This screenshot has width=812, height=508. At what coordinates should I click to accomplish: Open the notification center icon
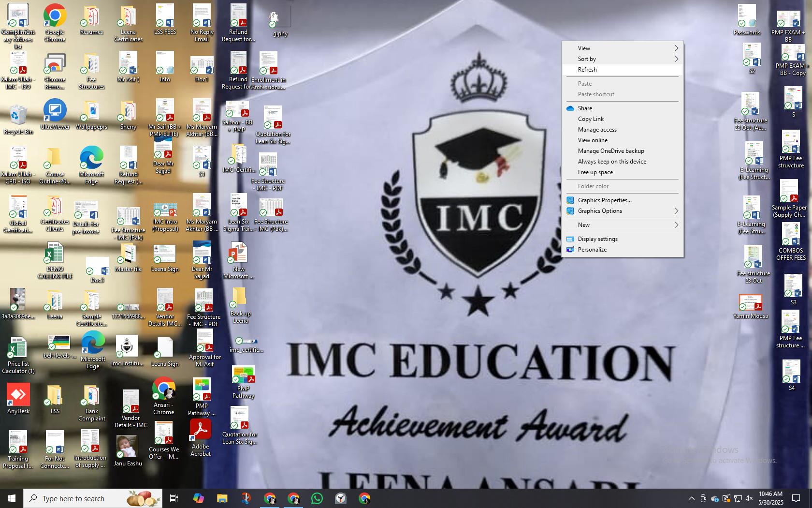(x=796, y=498)
